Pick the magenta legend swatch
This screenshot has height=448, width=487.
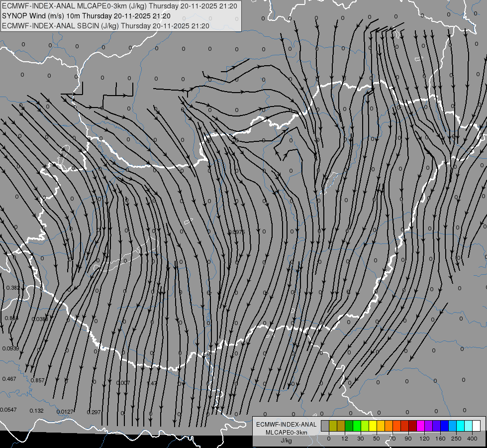[421, 426]
